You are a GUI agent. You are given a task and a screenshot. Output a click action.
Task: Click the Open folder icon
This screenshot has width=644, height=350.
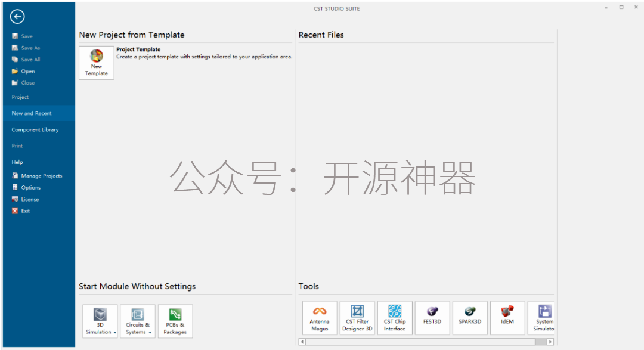(15, 71)
